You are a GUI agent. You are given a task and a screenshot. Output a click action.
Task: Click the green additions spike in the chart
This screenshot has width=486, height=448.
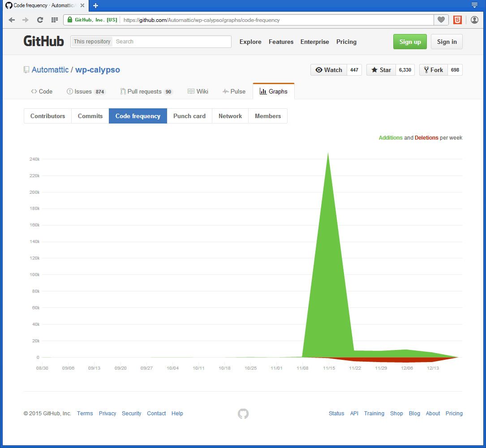pos(328,279)
